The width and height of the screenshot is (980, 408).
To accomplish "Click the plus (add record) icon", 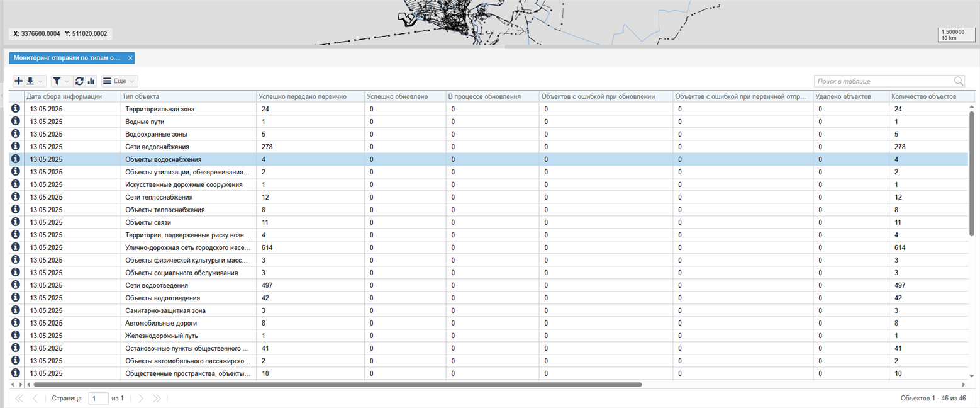I will 18,81.
